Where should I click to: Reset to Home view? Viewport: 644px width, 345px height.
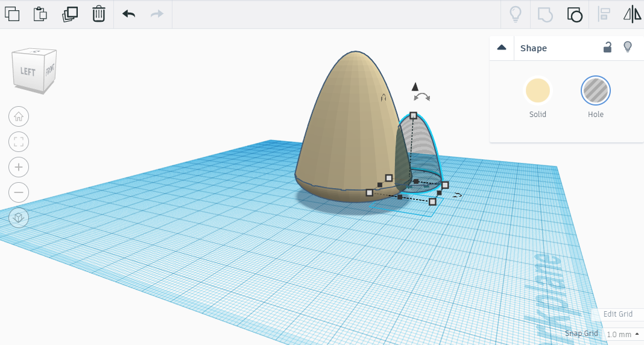(x=19, y=116)
